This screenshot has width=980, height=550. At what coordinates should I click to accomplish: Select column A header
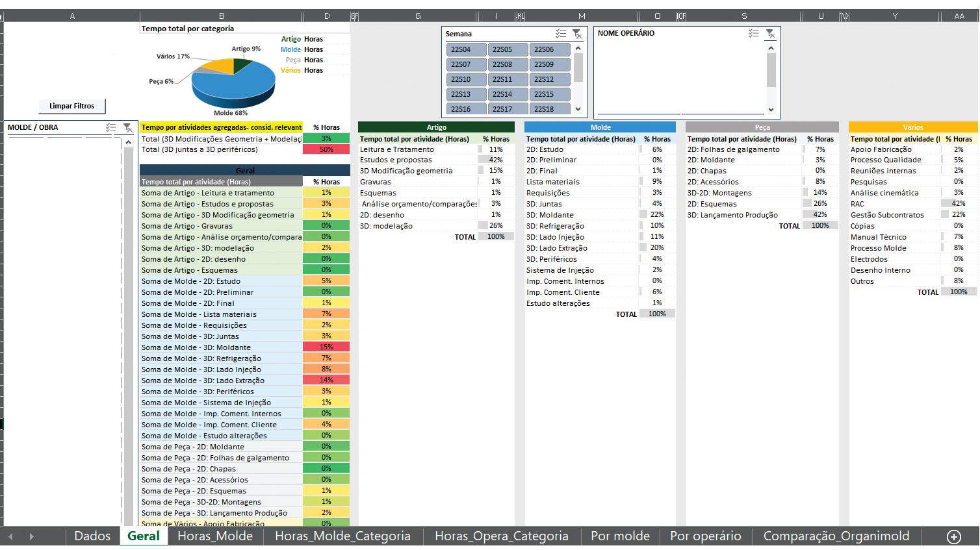[x=71, y=16]
